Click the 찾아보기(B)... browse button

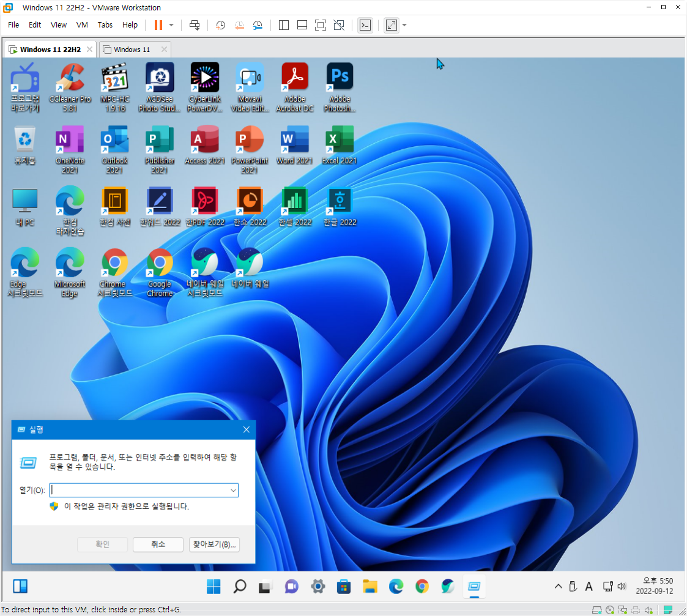pos(214,544)
